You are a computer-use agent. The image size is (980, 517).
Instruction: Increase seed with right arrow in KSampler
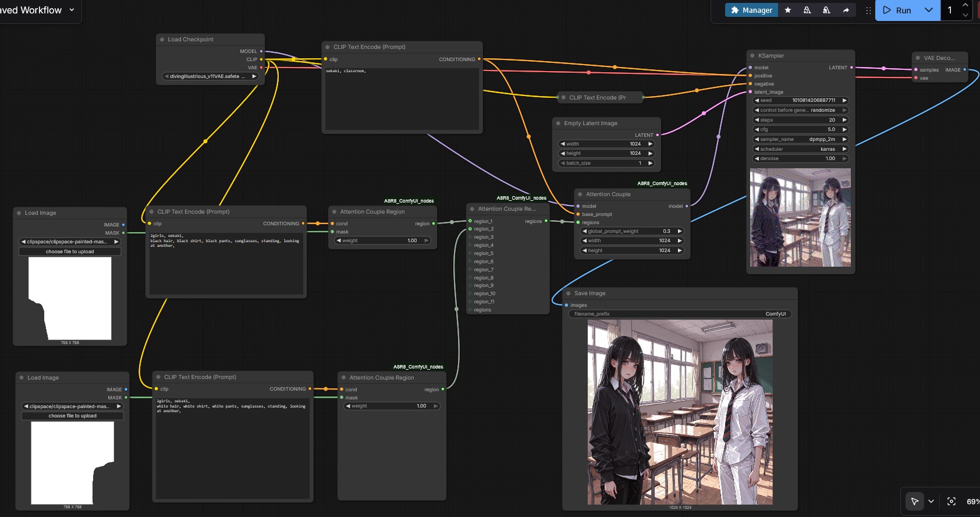pos(844,100)
